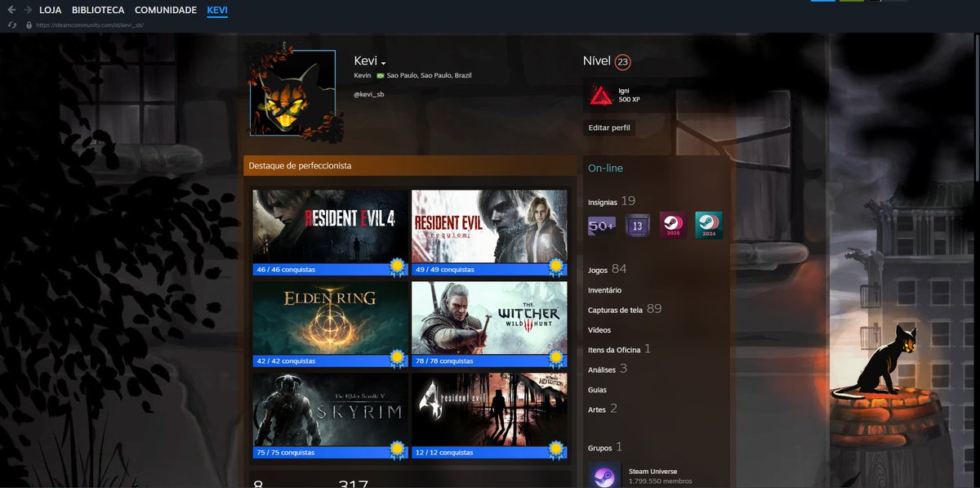Click 49 / 49 conquistas text
This screenshot has height=488, width=980.
pyautogui.click(x=444, y=269)
